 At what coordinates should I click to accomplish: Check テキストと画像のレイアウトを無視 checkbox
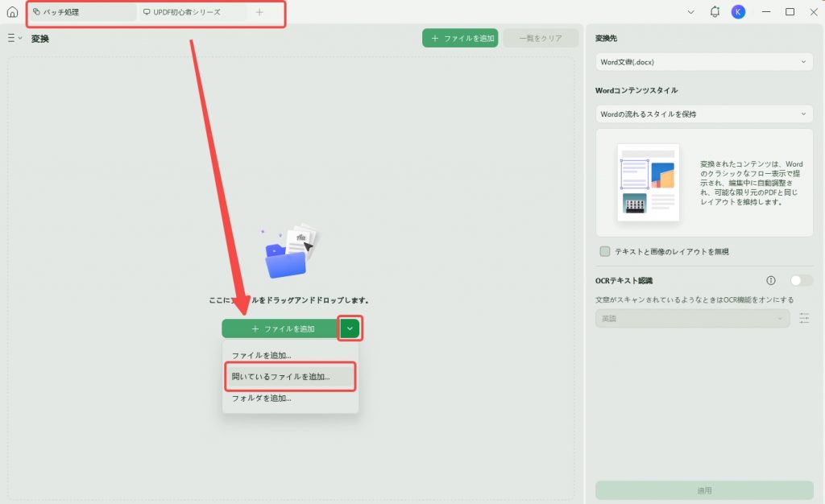[x=604, y=251]
